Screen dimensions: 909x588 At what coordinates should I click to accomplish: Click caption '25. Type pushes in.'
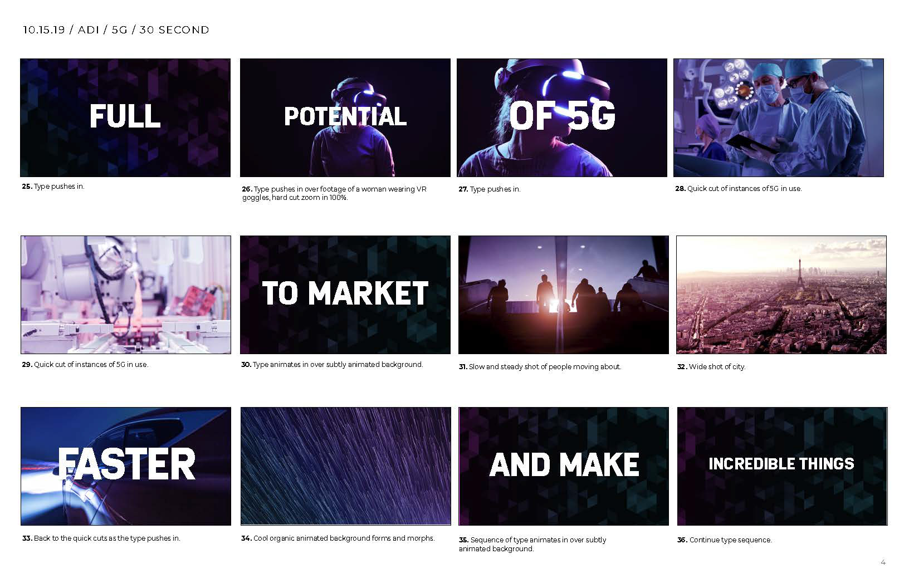pos(53,187)
